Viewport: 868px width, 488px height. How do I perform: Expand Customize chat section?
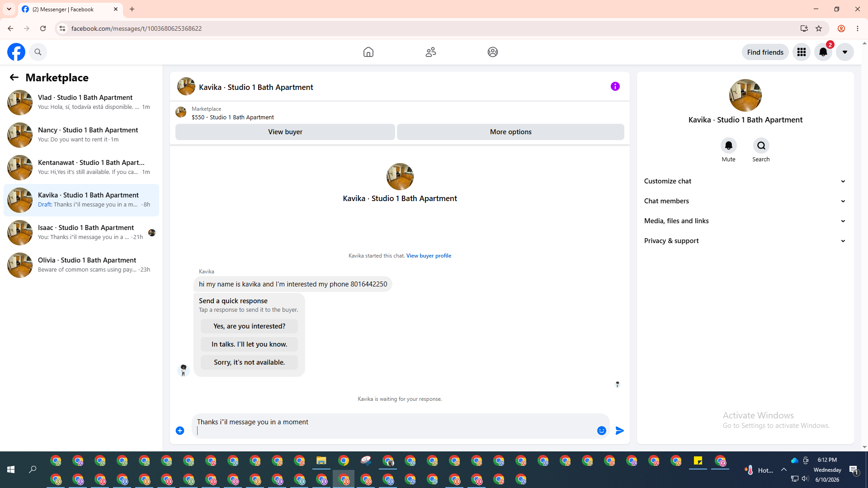(x=745, y=181)
